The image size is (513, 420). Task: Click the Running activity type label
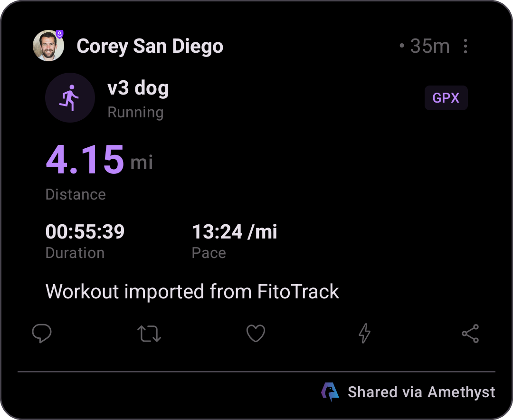pyautogui.click(x=135, y=112)
